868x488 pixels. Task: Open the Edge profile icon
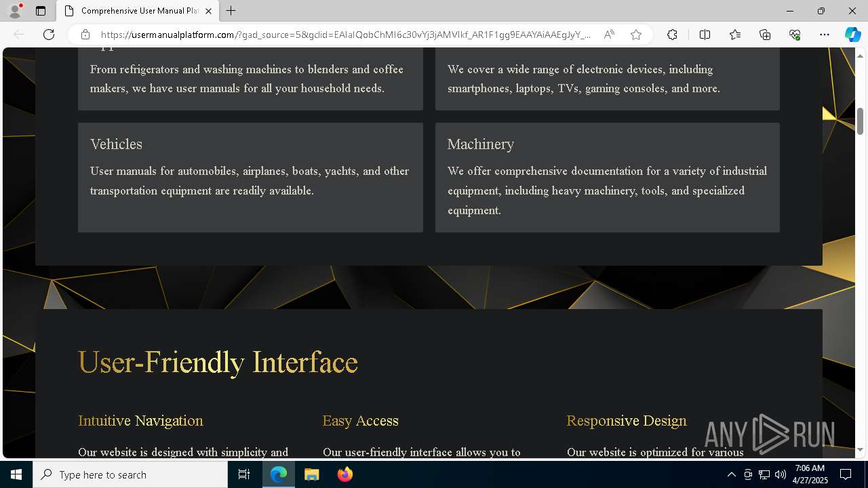pyautogui.click(x=15, y=11)
